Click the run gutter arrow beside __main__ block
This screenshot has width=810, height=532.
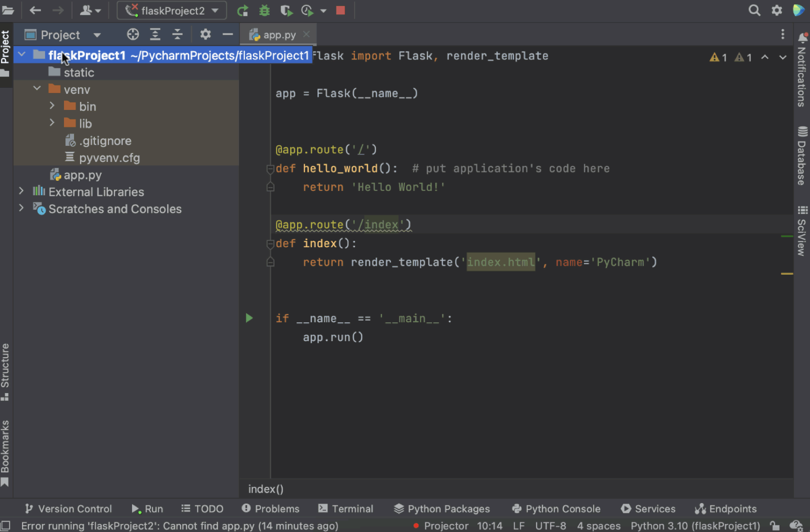(x=249, y=318)
